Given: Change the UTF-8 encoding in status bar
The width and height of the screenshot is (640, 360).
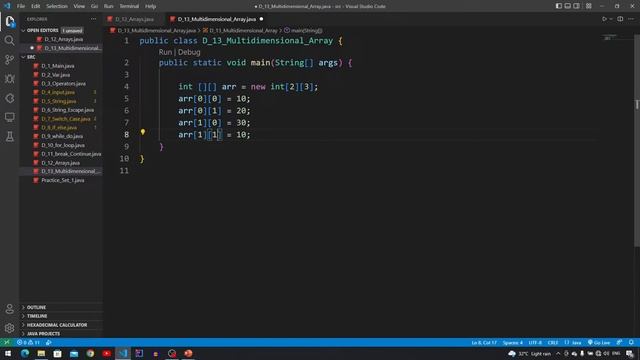Looking at the screenshot, I should pyautogui.click(x=535, y=342).
